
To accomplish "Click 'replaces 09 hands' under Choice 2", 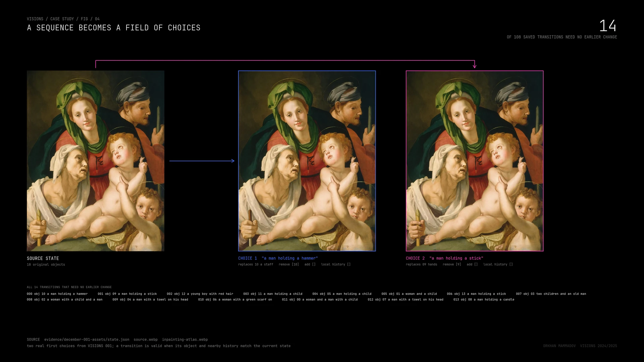I will point(421,264).
